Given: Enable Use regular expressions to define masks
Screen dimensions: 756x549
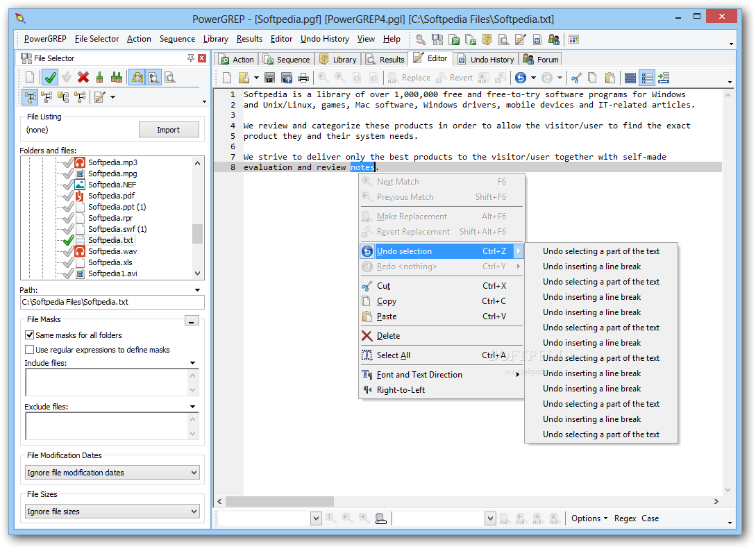Looking at the screenshot, I should pyautogui.click(x=29, y=349).
